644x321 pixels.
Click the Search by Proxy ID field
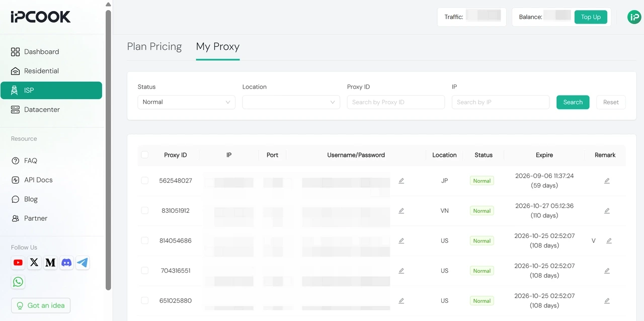point(396,102)
